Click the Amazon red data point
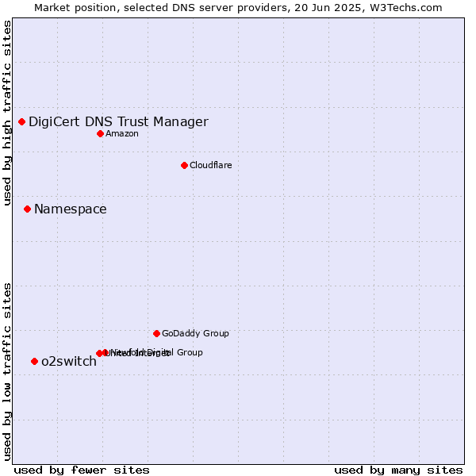Image resolution: width=476 pixels, height=476 pixels. point(101,133)
